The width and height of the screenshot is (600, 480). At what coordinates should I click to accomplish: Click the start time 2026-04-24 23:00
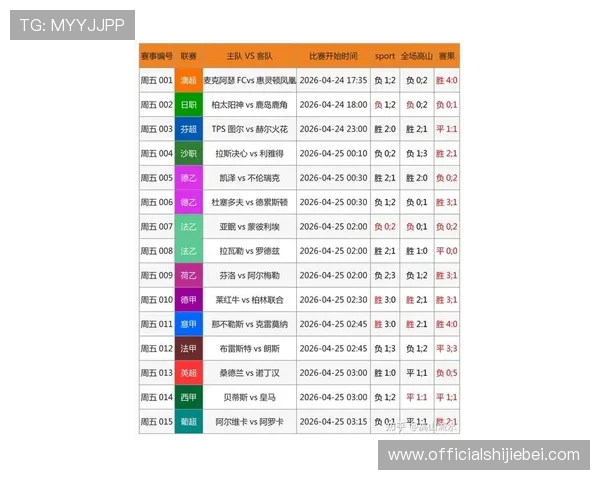coord(333,129)
